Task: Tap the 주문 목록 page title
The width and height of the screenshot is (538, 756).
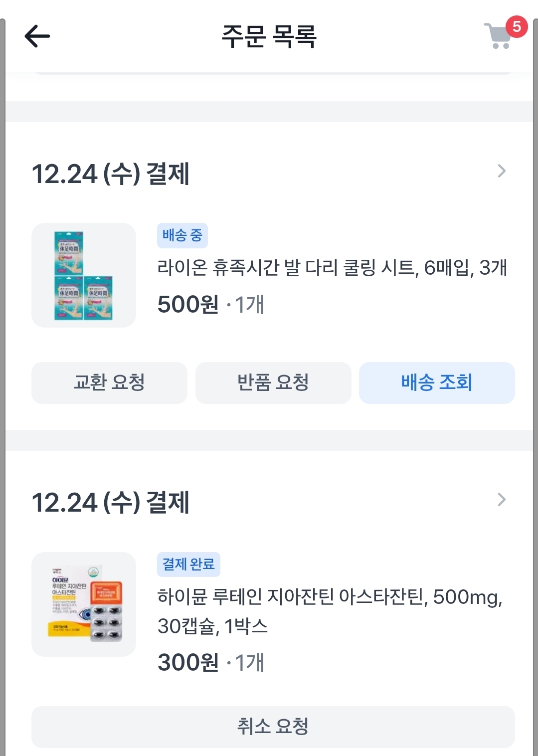Action: point(269,36)
